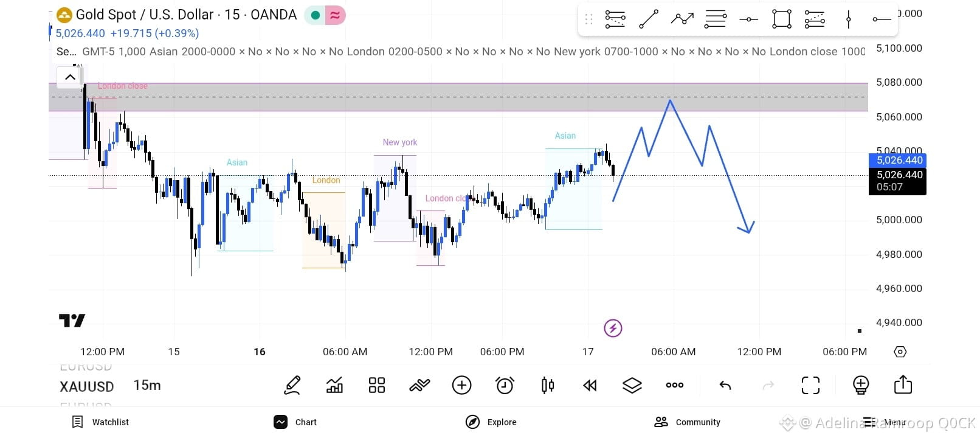
Task: Open the XAUUSD symbol picker
Action: (x=87, y=387)
